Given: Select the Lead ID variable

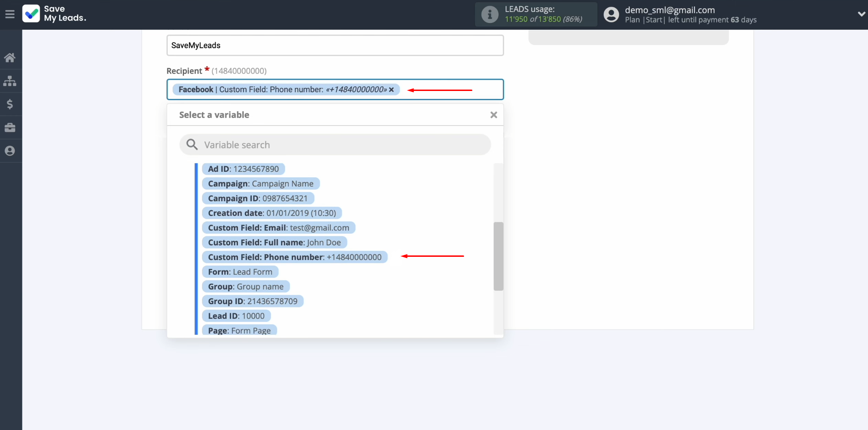Looking at the screenshot, I should (x=236, y=316).
